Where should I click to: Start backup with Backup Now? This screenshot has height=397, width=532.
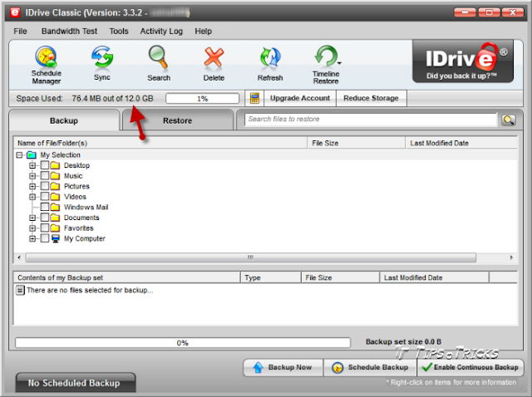coord(283,367)
